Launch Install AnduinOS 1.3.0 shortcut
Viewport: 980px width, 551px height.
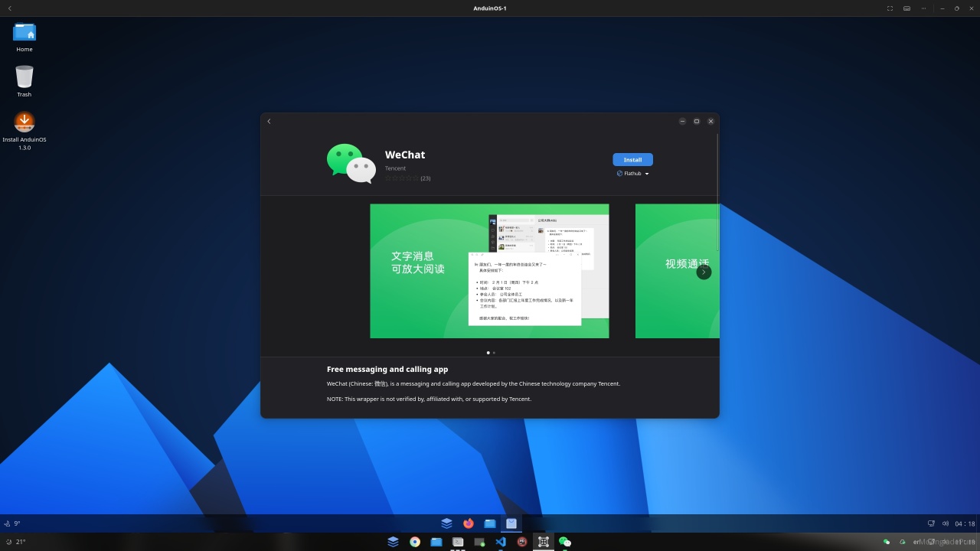(x=24, y=130)
